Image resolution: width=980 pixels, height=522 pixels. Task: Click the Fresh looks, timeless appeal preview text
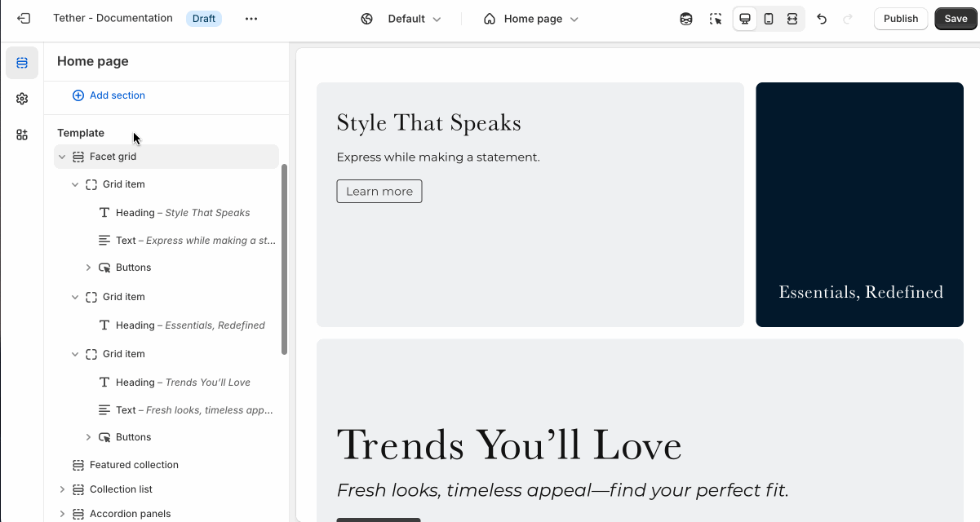tap(563, 490)
